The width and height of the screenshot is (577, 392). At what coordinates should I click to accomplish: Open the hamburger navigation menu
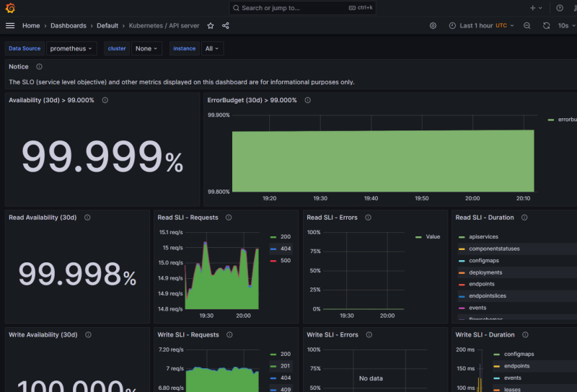tap(10, 25)
